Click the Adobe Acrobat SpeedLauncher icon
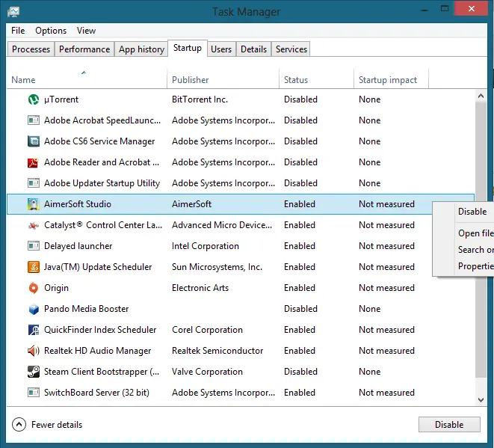Viewport: 494px width, 448px height. pyautogui.click(x=34, y=120)
